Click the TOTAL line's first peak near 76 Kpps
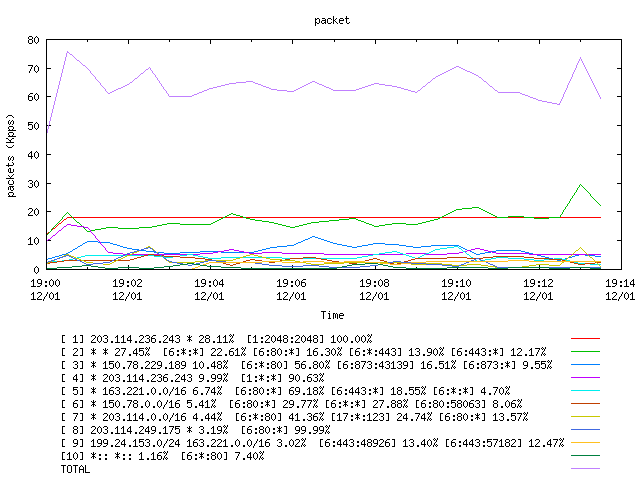The width and height of the screenshot is (640, 480). (67, 52)
